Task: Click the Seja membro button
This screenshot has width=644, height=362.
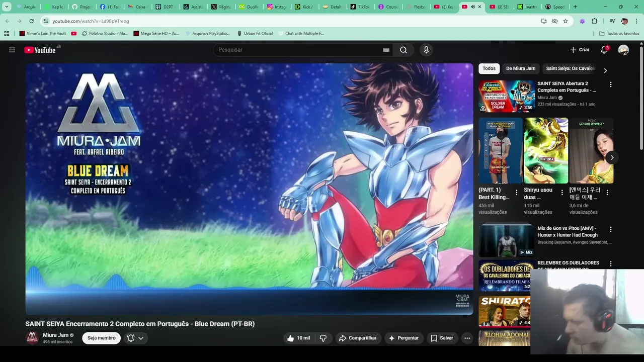Action: [x=102, y=338]
